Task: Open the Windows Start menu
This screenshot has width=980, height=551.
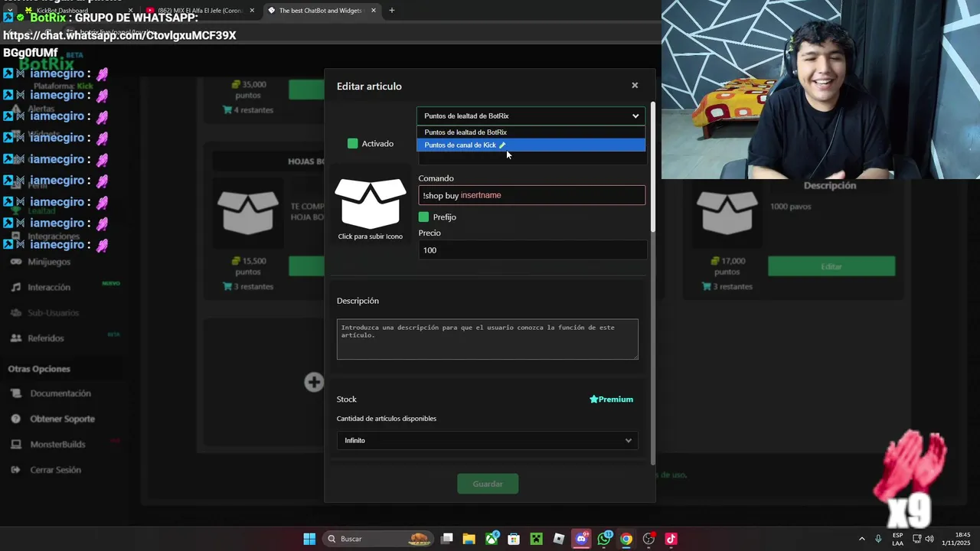Action: [x=309, y=539]
